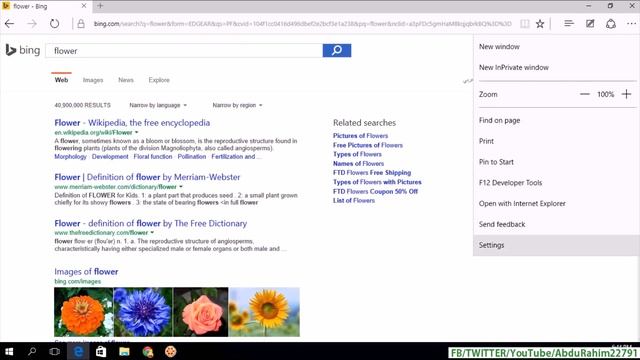The image size is (640, 360).
Task: Click the browser address bar URL
Action: 302,24
